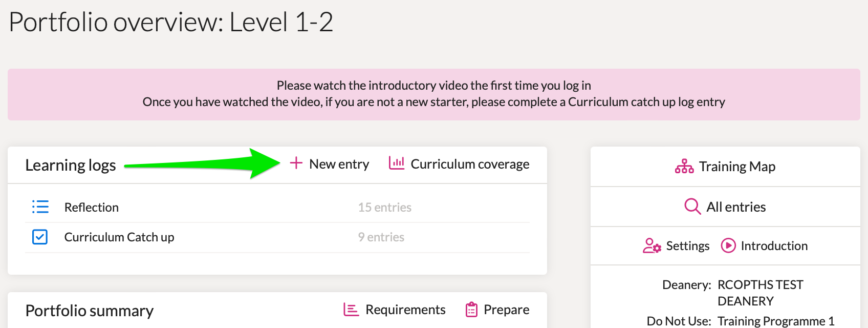
Task: View Curriculum coverage
Action: tap(470, 163)
